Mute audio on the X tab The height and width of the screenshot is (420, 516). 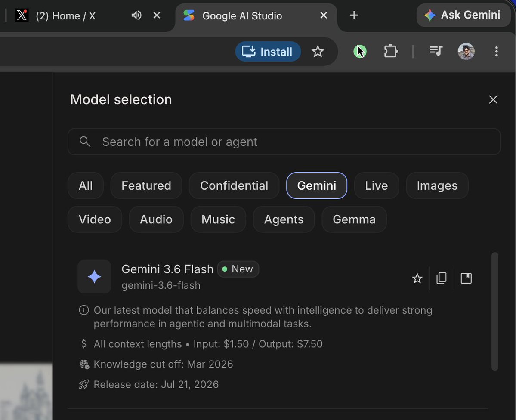click(x=136, y=15)
